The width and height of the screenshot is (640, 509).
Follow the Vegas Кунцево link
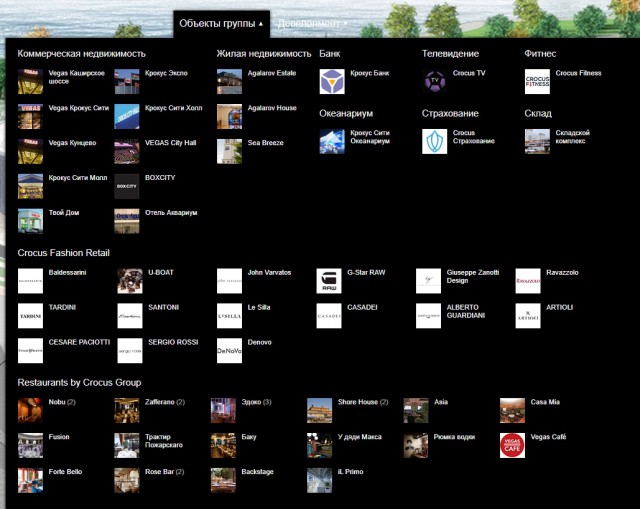(72, 143)
